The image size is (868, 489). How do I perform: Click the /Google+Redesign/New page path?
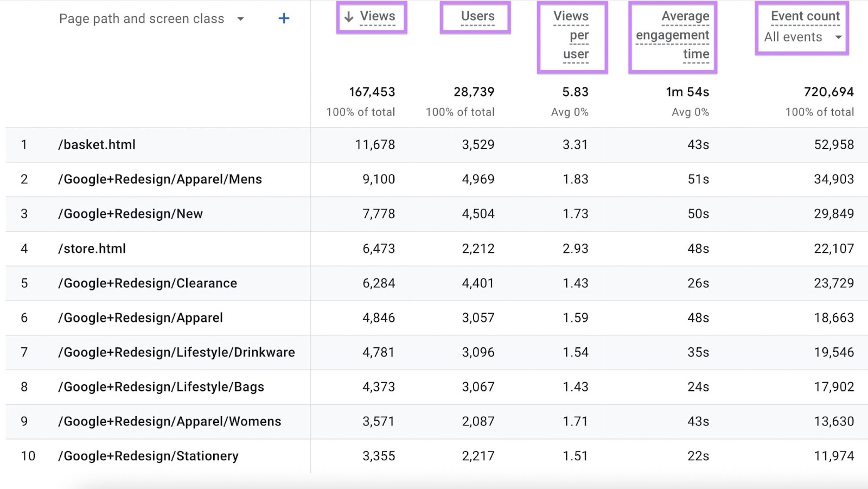coord(131,214)
